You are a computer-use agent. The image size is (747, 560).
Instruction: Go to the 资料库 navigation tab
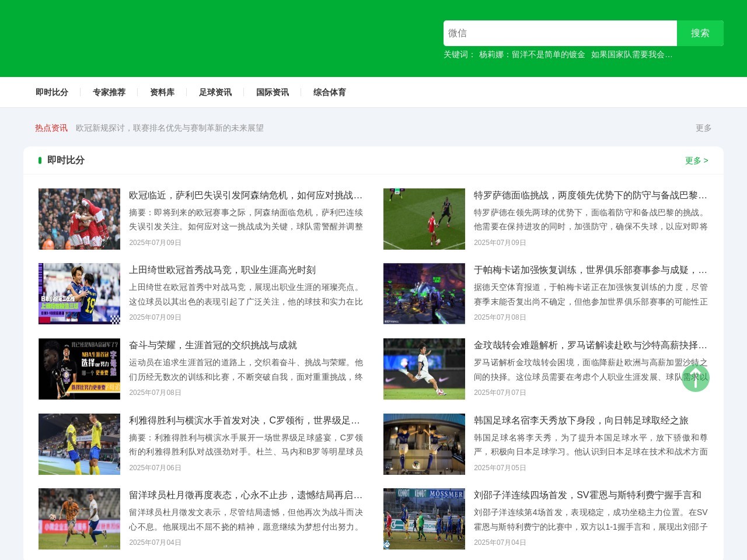point(162,92)
